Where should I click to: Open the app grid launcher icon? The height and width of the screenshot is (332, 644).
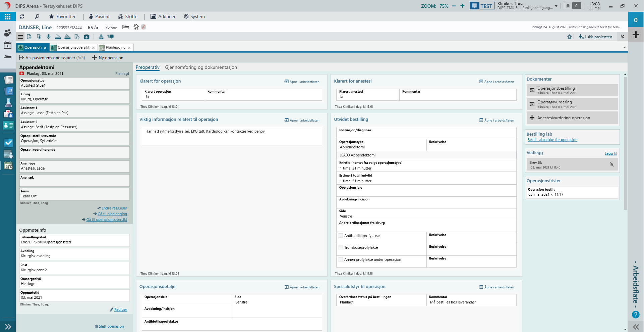click(x=8, y=16)
